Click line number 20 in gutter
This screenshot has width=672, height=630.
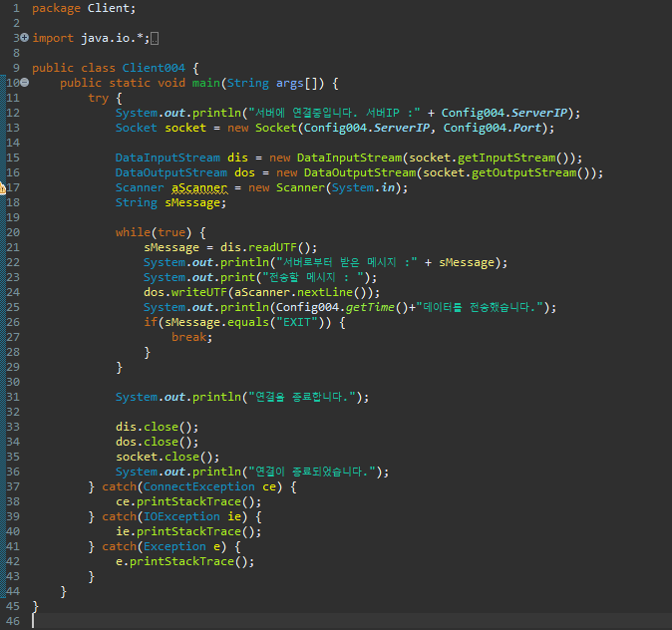[13, 232]
